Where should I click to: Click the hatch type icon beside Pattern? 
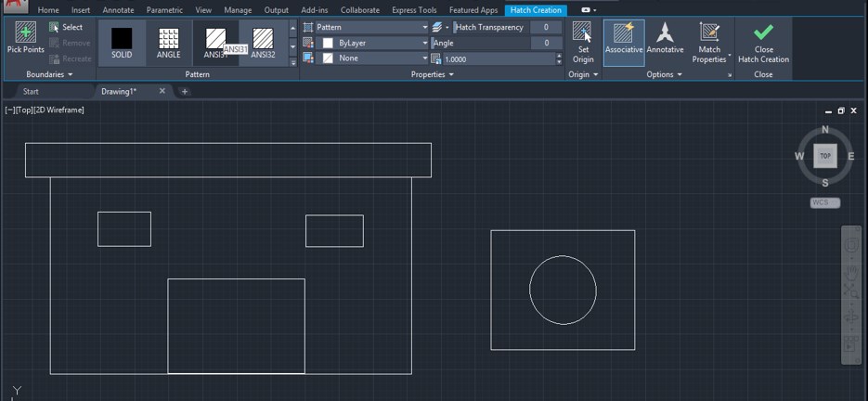click(308, 27)
